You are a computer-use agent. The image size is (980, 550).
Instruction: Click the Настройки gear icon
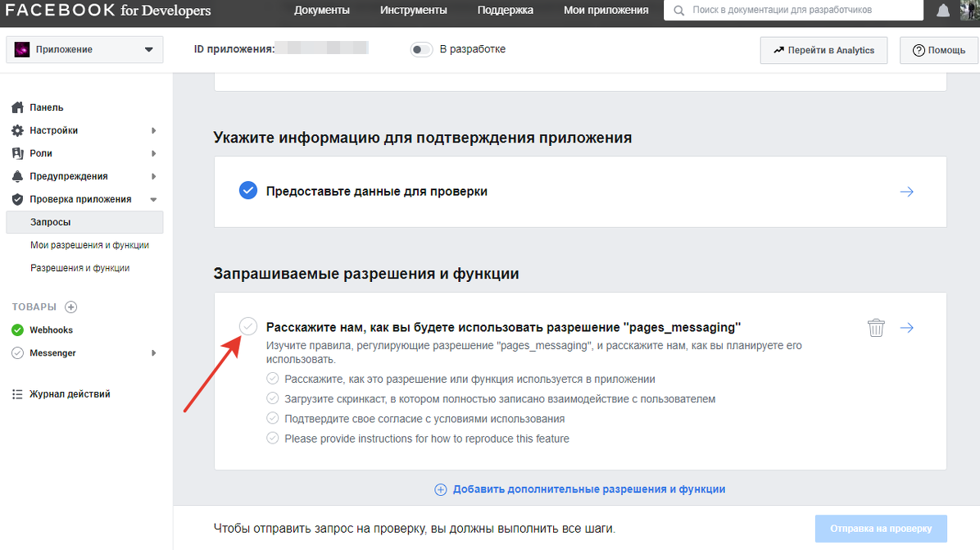point(17,130)
